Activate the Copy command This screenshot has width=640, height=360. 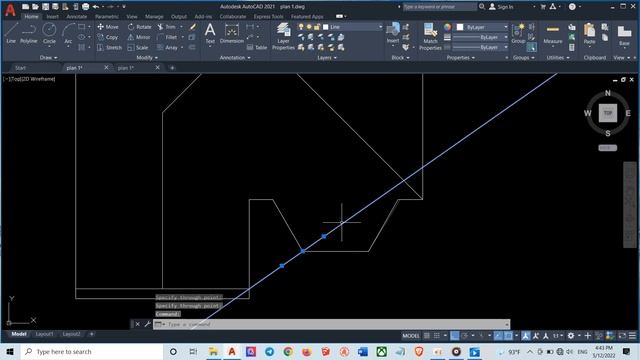click(x=108, y=37)
